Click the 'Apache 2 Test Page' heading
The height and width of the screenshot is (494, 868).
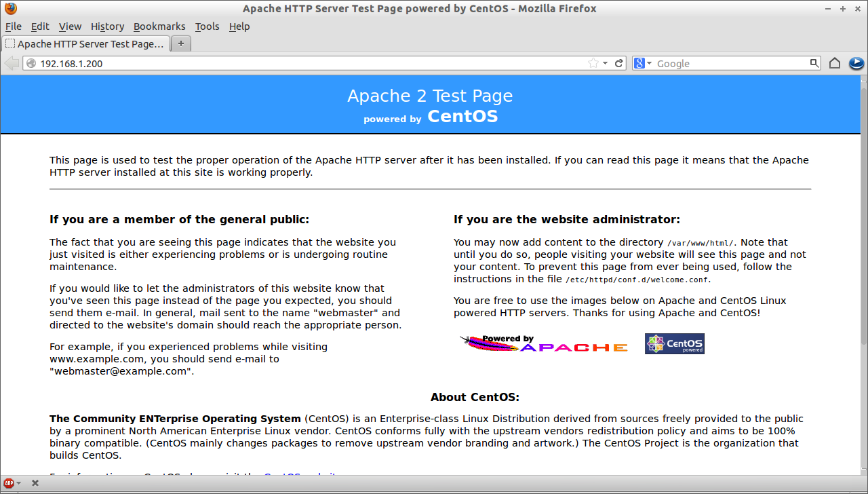pyautogui.click(x=430, y=96)
